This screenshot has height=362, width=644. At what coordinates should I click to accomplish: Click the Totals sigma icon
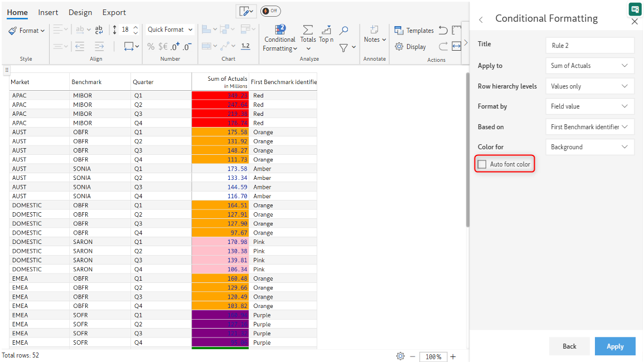pyautogui.click(x=308, y=31)
